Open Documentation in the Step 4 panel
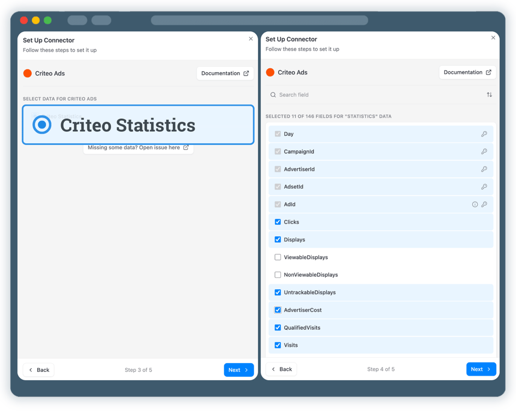 (467, 72)
